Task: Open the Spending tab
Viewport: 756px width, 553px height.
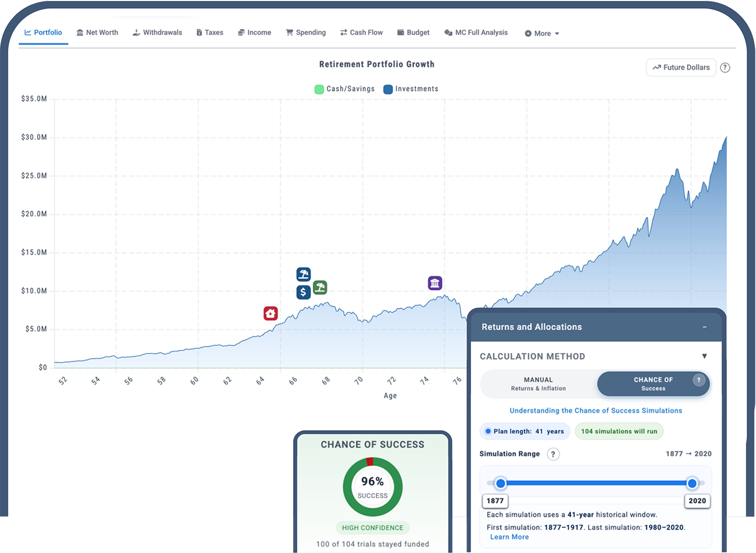Action: [x=305, y=33]
